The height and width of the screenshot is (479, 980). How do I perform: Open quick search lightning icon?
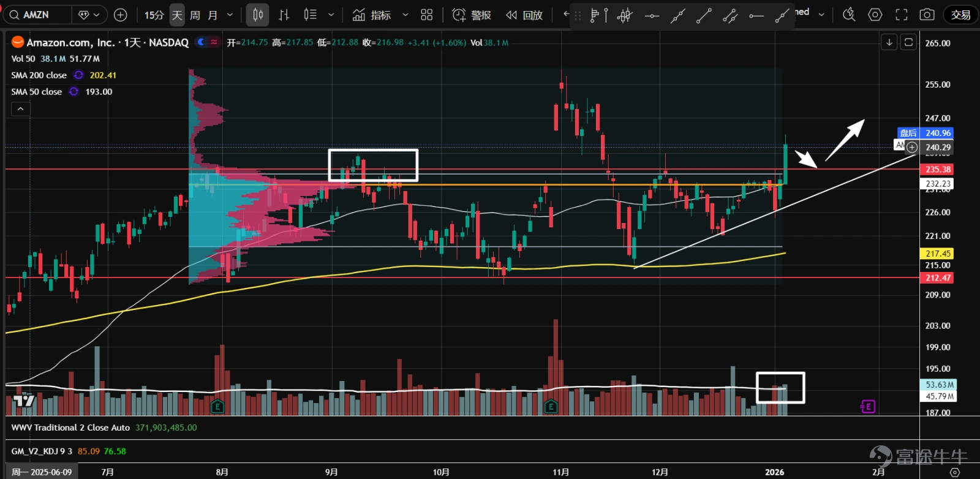tap(848, 15)
